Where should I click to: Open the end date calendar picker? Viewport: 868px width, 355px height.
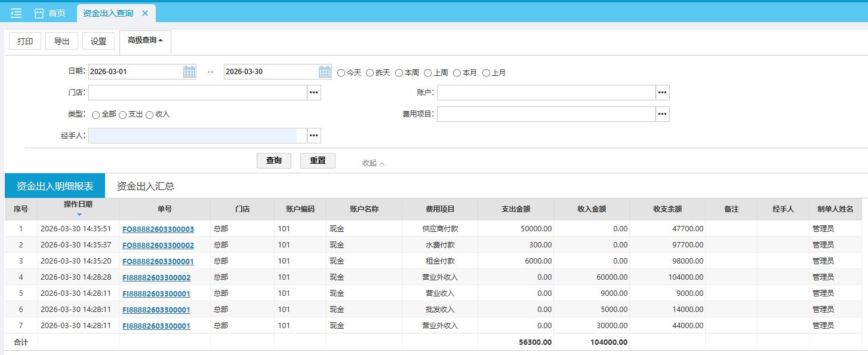tap(325, 72)
